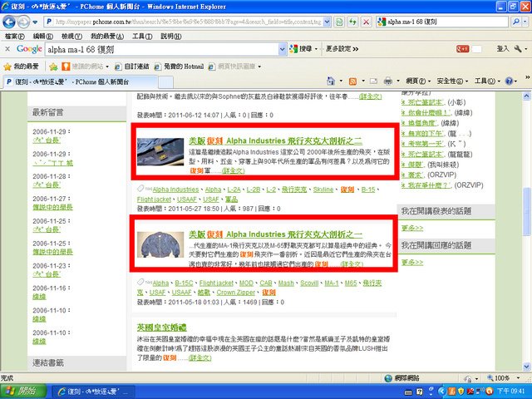The width and height of the screenshot is (532, 399).
Task: Open the 檢視(V) menu
Action: click(71, 36)
